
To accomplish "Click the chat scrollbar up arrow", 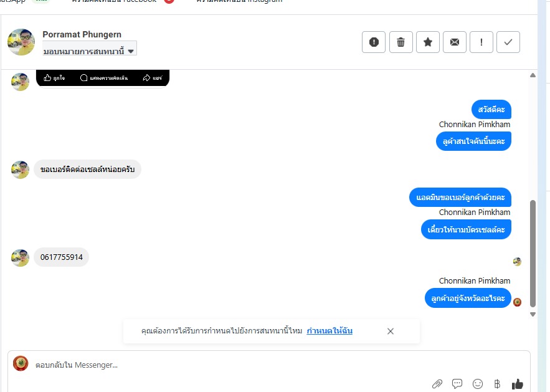I will tap(533, 75).
